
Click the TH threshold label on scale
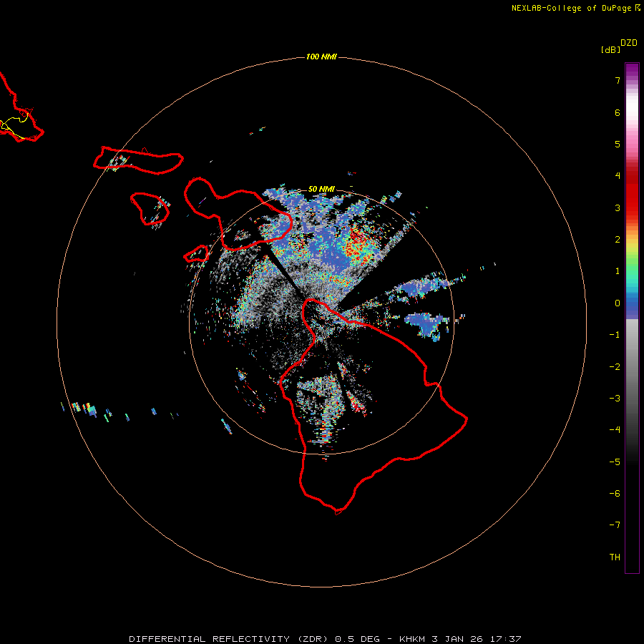(x=615, y=557)
